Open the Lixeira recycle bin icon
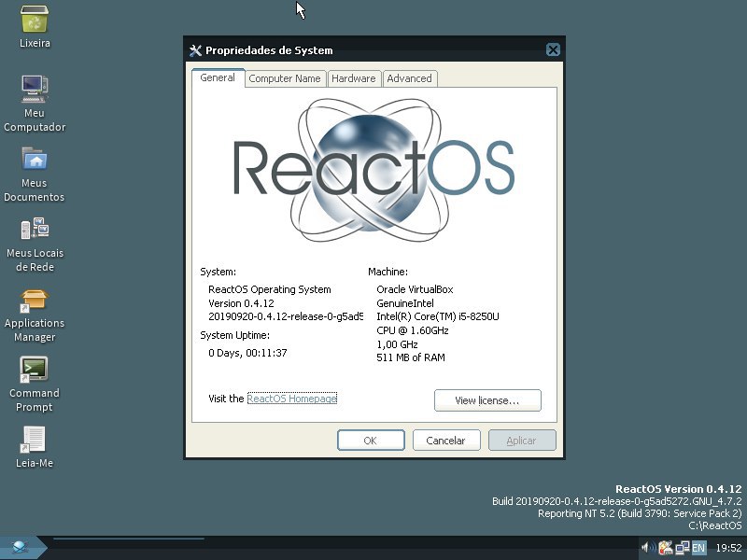 (x=35, y=19)
